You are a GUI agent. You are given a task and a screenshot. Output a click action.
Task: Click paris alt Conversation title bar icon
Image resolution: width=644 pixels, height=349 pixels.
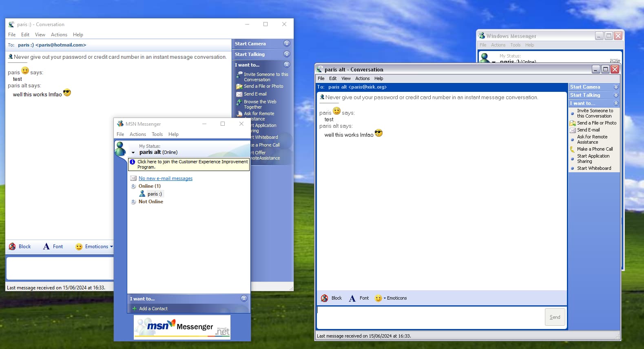tap(319, 69)
